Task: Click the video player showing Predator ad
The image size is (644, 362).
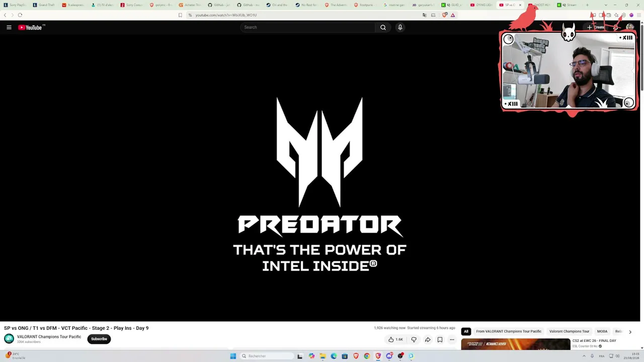Action: tap(319, 178)
